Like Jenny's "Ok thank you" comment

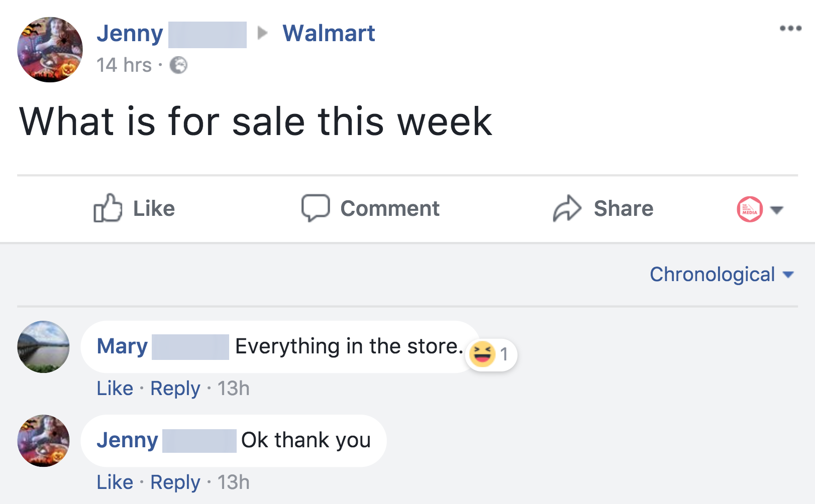115,482
